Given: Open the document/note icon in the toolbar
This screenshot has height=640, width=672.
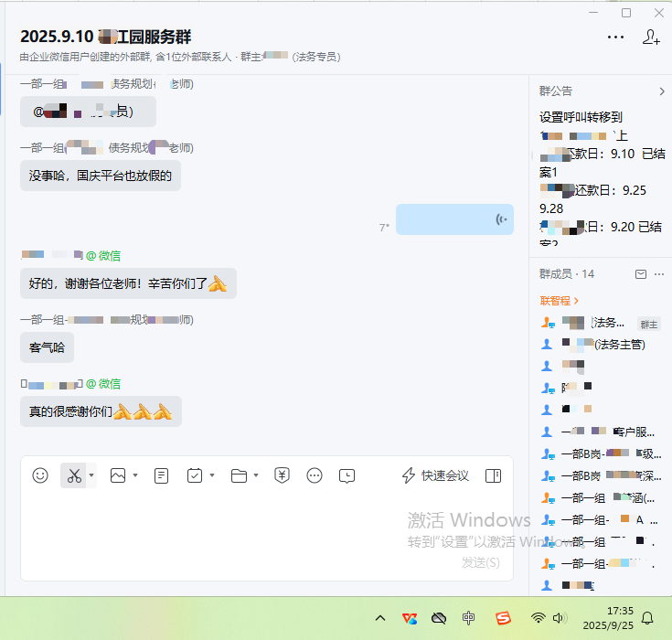Looking at the screenshot, I should [161, 475].
